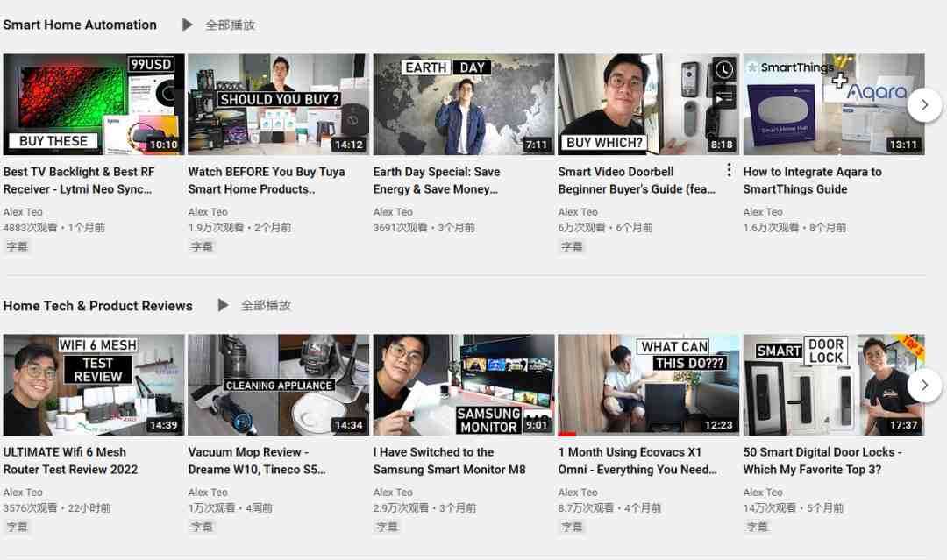Open Alex Teo channel under Vacuum Mop Review
947x560 pixels.
[208, 493]
